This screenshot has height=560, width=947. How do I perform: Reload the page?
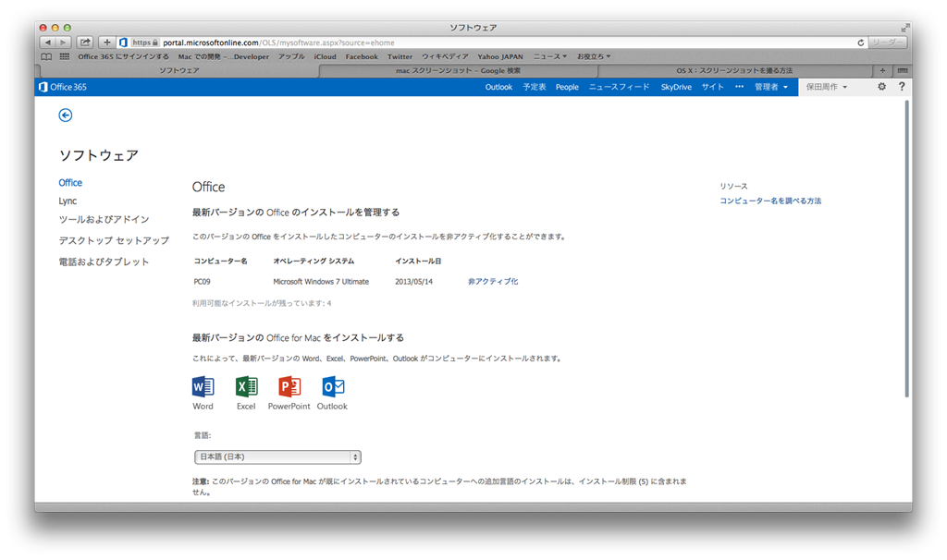tap(861, 43)
